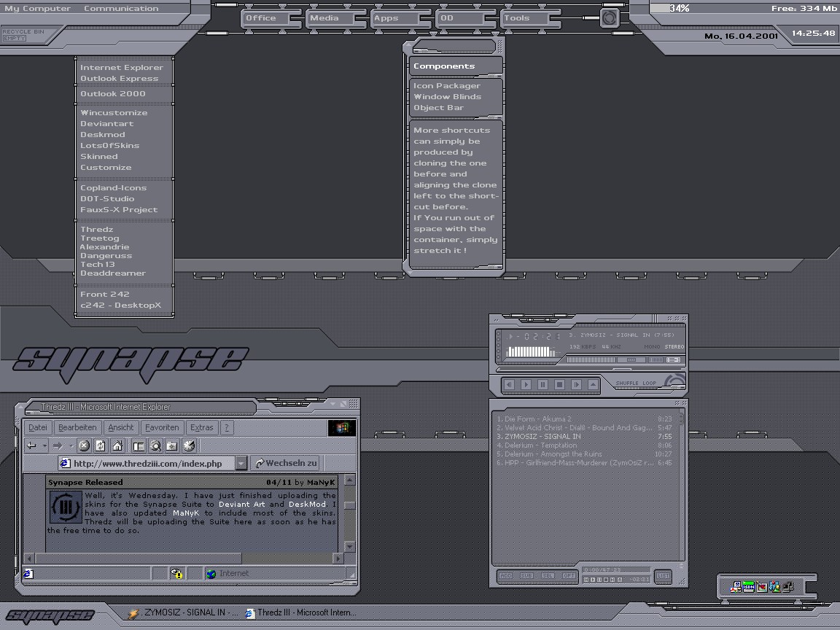840x630 pixels.
Task: Open the Tools launcher menu
Action: point(524,18)
